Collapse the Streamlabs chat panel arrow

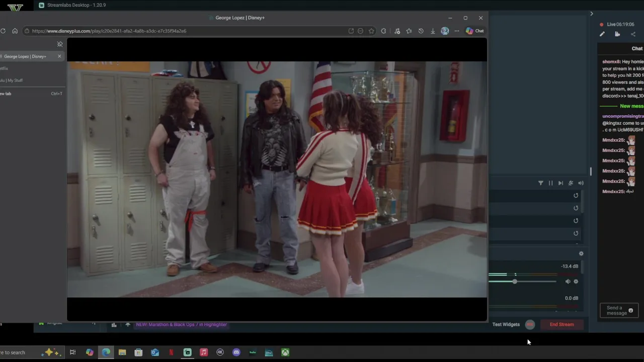[592, 14]
